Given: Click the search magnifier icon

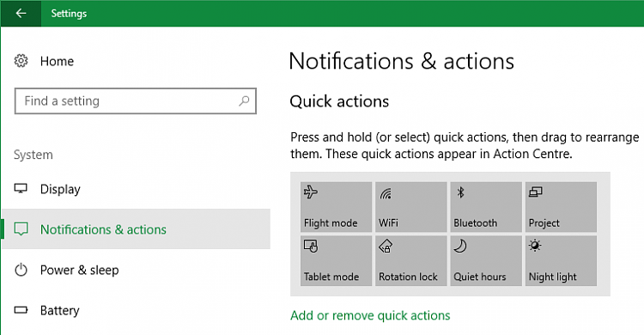Looking at the screenshot, I should [244, 100].
